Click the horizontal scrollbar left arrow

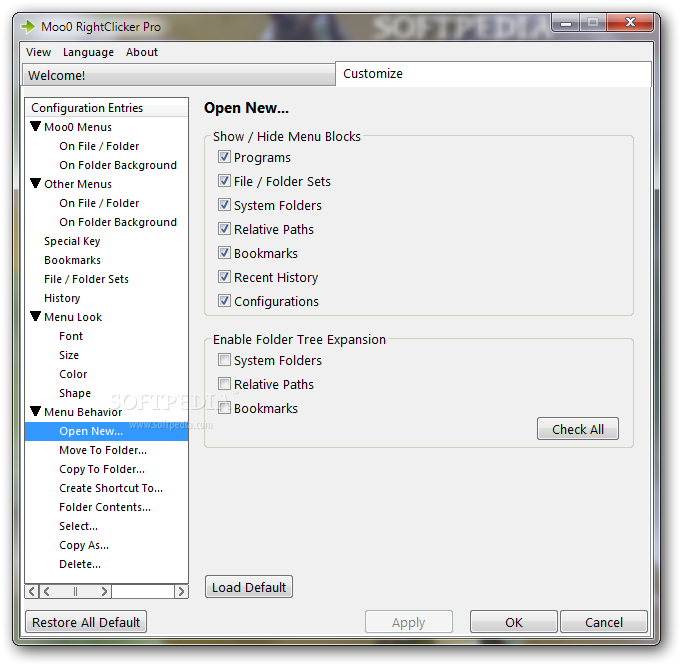pyautogui.click(x=32, y=591)
